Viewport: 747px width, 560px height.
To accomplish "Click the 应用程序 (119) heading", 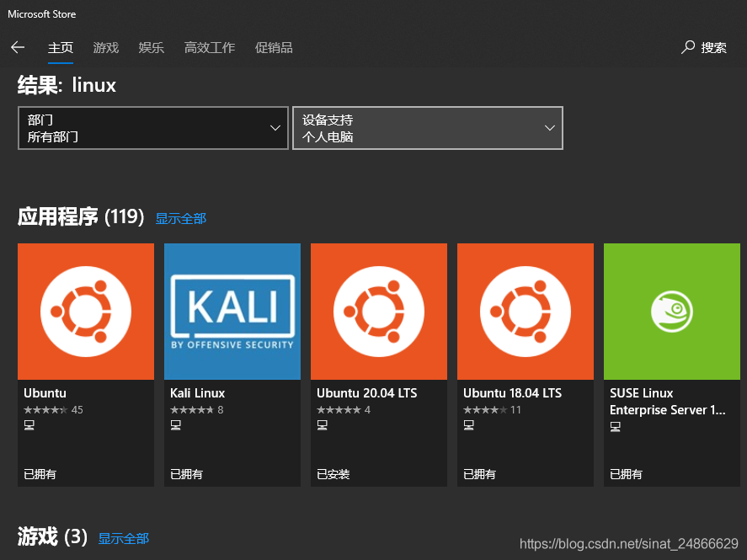I will tap(81, 216).
